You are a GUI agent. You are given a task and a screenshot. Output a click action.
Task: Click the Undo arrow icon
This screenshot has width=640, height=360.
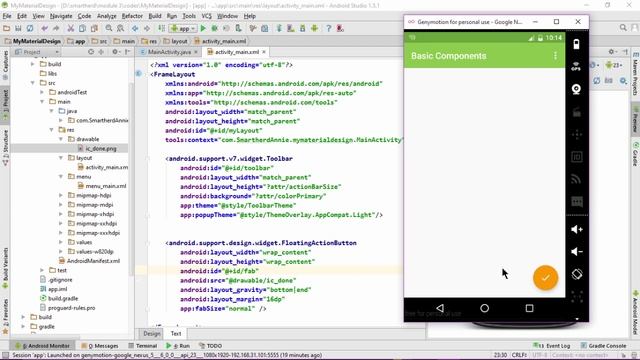point(44,28)
